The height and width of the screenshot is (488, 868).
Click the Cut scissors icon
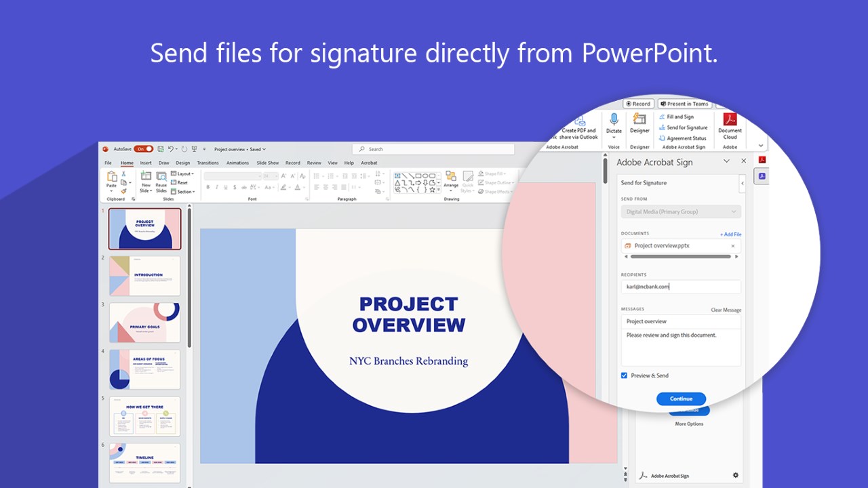(x=123, y=174)
